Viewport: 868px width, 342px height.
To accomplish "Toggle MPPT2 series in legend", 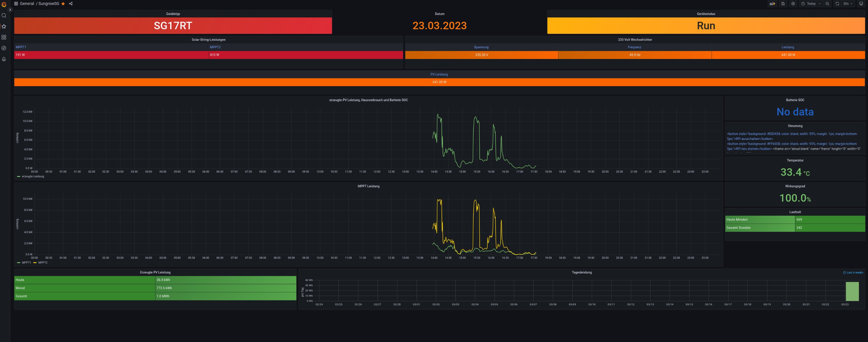I will coord(43,262).
